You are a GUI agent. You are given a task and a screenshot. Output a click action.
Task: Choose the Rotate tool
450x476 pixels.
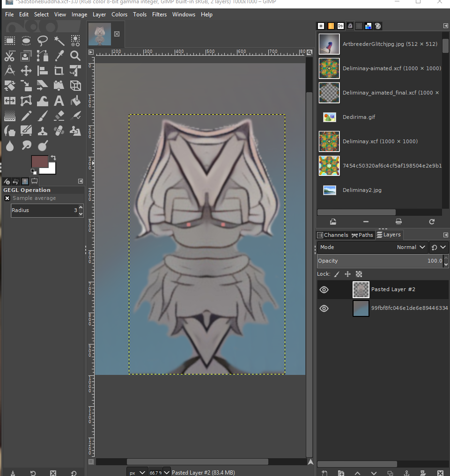pyautogui.click(x=10, y=86)
